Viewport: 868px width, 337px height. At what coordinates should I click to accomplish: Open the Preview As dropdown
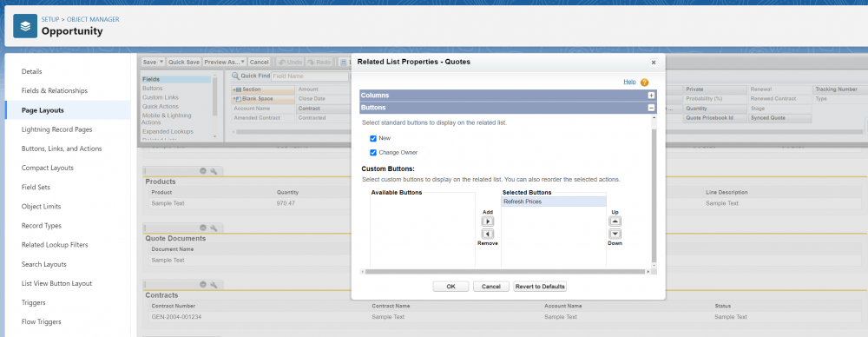[225, 62]
